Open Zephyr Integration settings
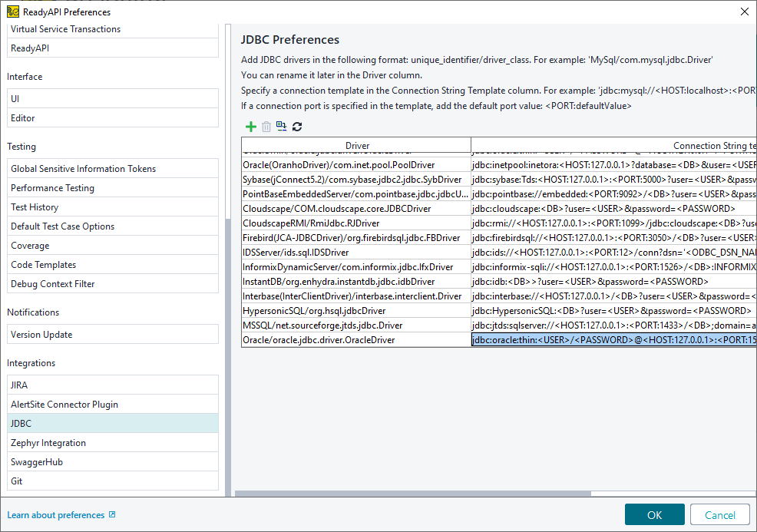The image size is (757, 532). pyautogui.click(x=113, y=443)
